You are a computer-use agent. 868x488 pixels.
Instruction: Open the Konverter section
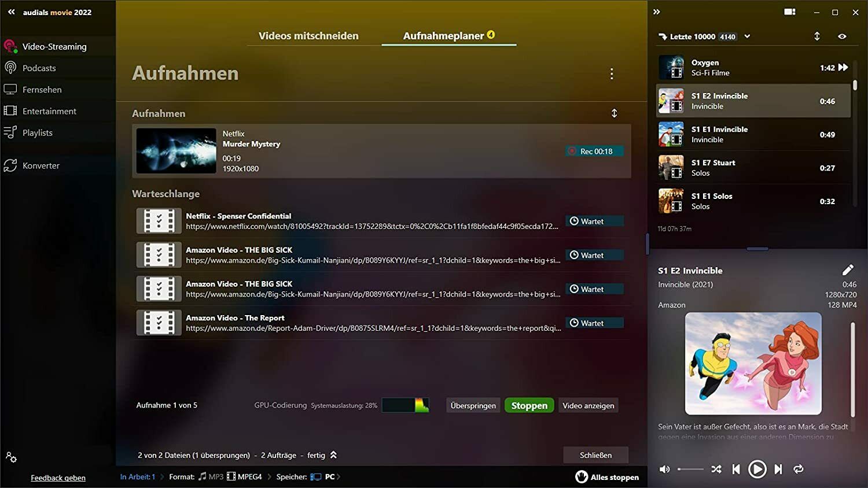(x=41, y=166)
